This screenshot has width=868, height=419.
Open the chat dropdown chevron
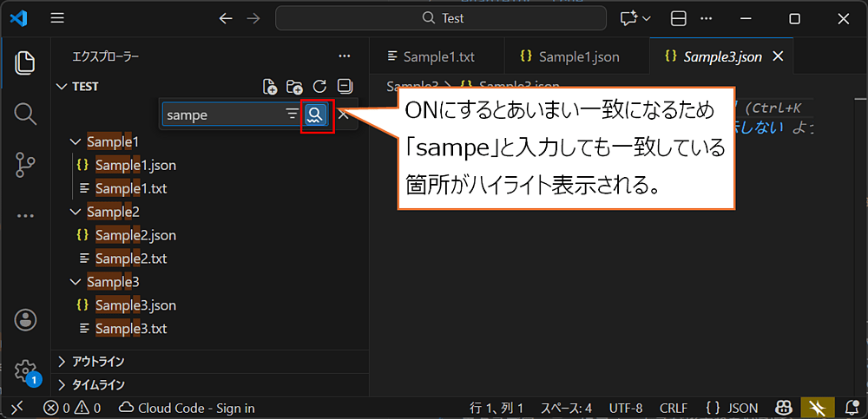tap(647, 19)
